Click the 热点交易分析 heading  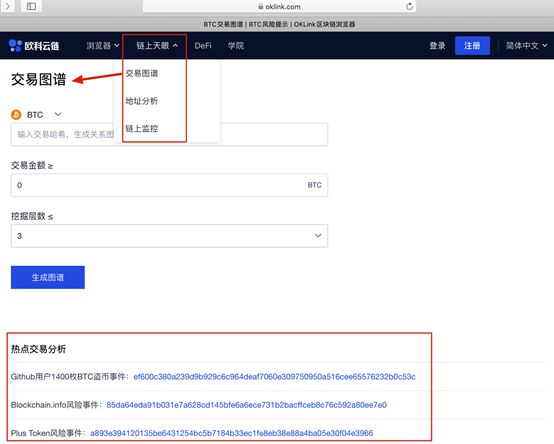(38, 349)
